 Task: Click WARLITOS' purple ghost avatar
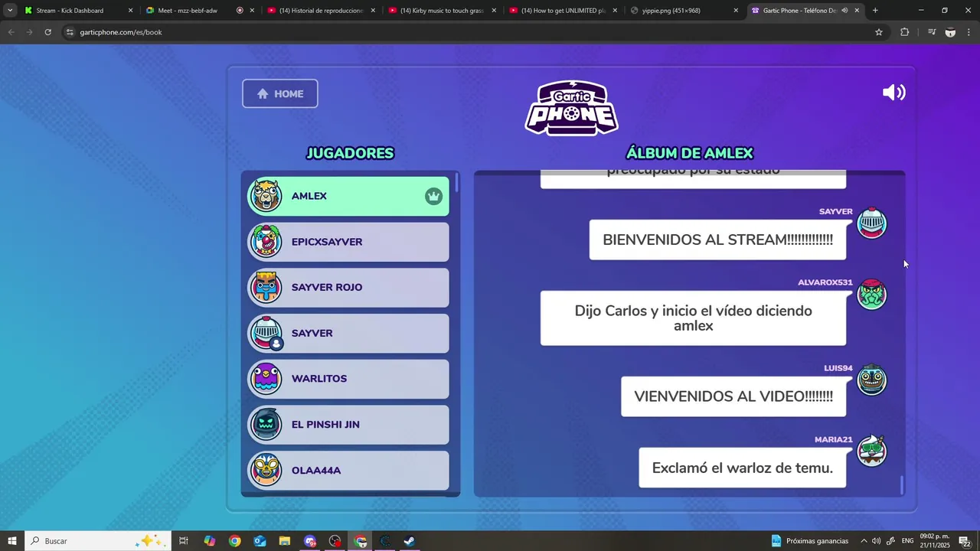tap(266, 379)
